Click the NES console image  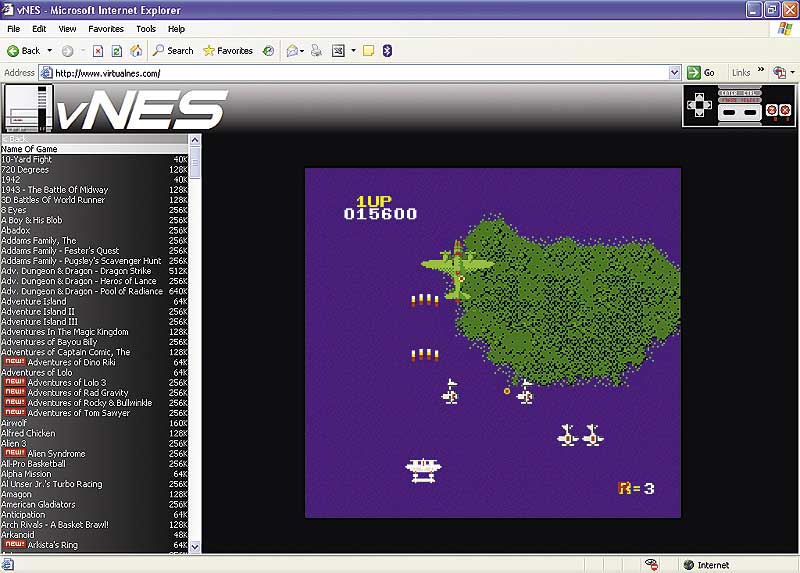coord(28,108)
